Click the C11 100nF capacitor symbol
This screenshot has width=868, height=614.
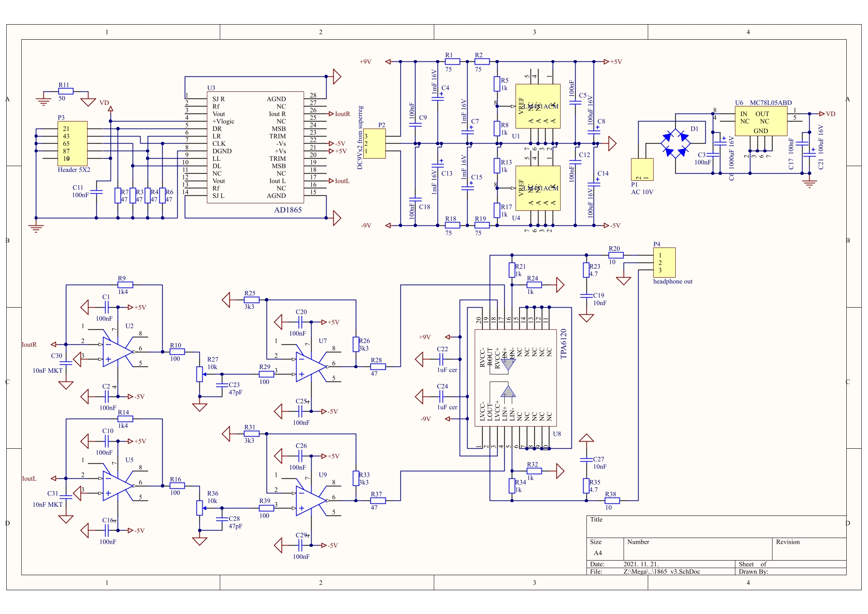click(96, 192)
